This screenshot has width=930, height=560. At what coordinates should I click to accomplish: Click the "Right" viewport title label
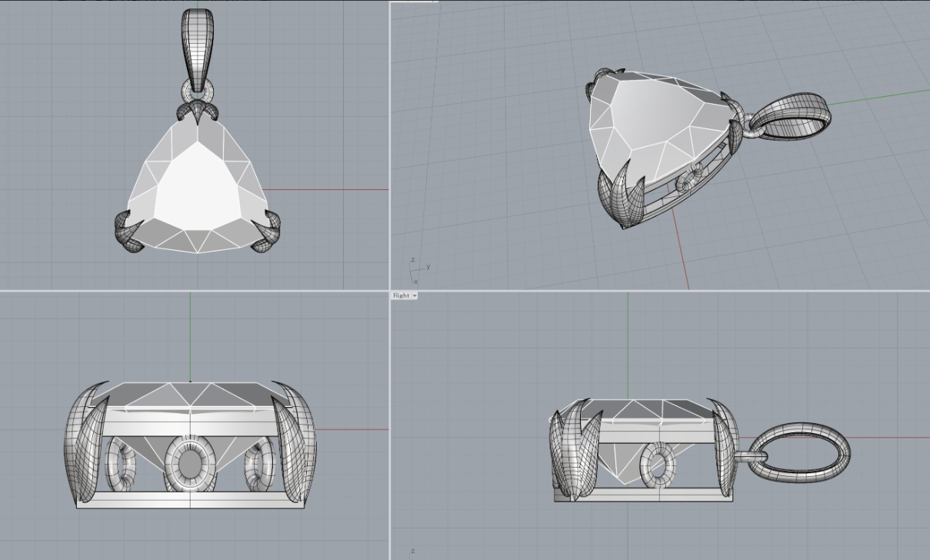point(401,295)
